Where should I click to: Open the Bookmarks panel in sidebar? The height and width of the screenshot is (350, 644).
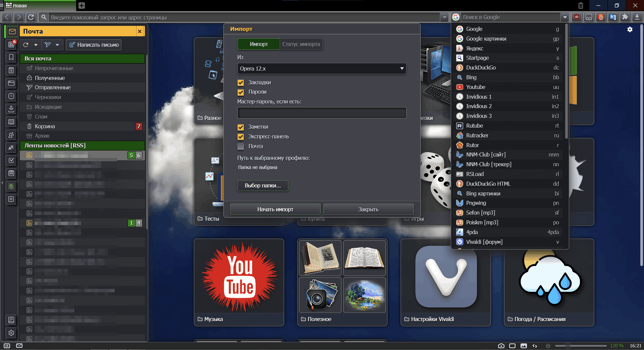[x=11, y=57]
